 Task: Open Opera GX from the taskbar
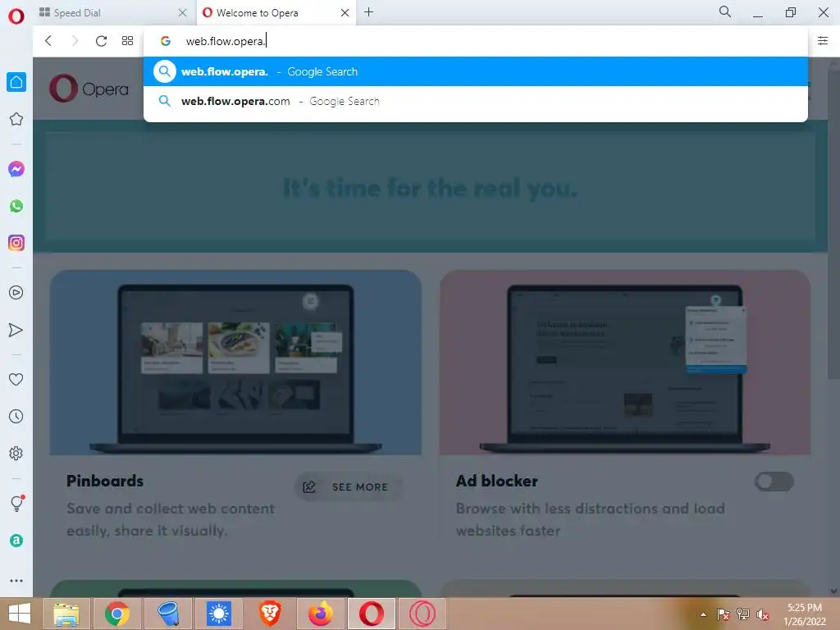422,614
